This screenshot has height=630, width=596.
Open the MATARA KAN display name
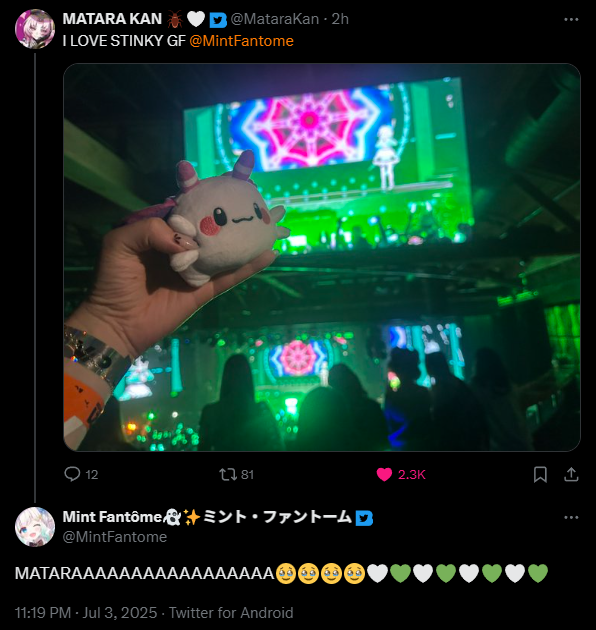coord(112,19)
